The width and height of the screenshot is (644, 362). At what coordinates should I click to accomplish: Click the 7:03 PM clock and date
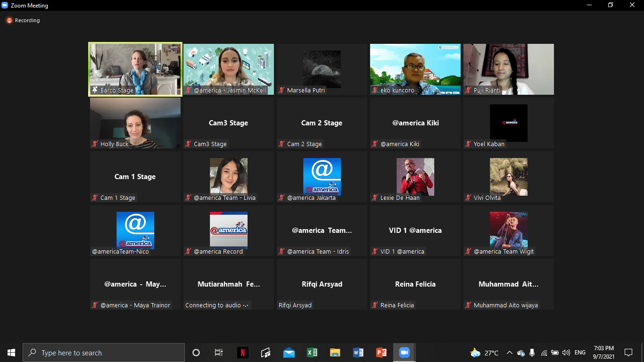(603, 353)
